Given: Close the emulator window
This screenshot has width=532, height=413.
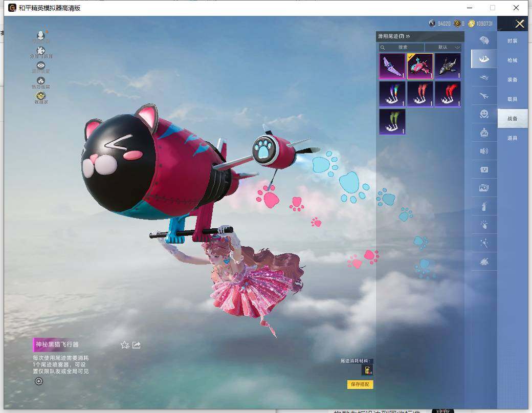Looking at the screenshot, I should click(x=516, y=8).
